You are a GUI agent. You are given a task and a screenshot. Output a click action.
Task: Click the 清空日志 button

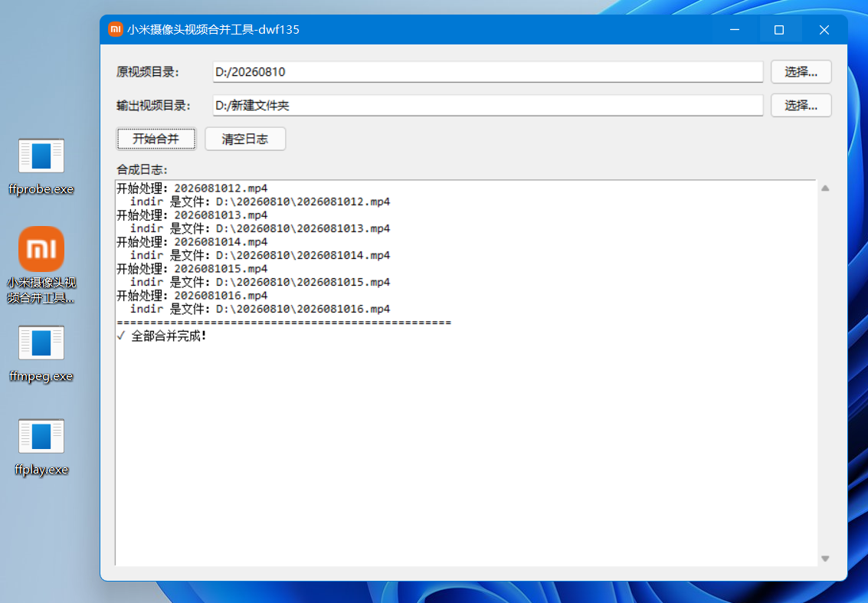(x=245, y=139)
